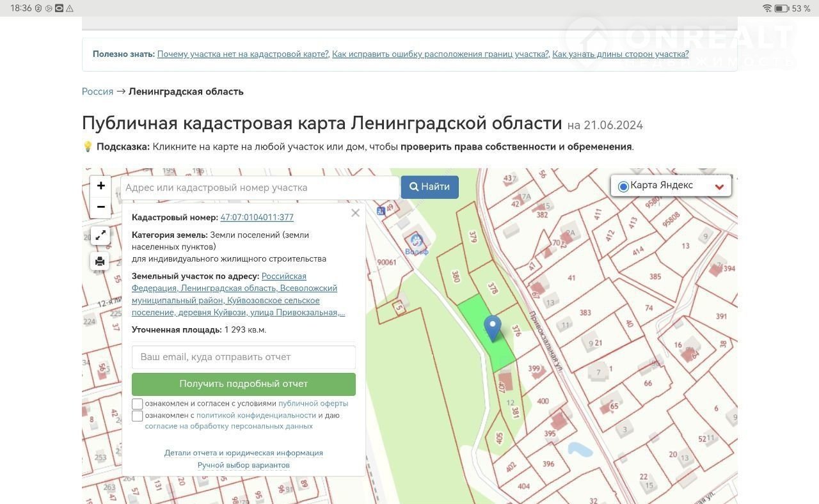This screenshot has width=819, height=504.
Task: Tap the Wi-Fi status icon
Action: pos(767,8)
